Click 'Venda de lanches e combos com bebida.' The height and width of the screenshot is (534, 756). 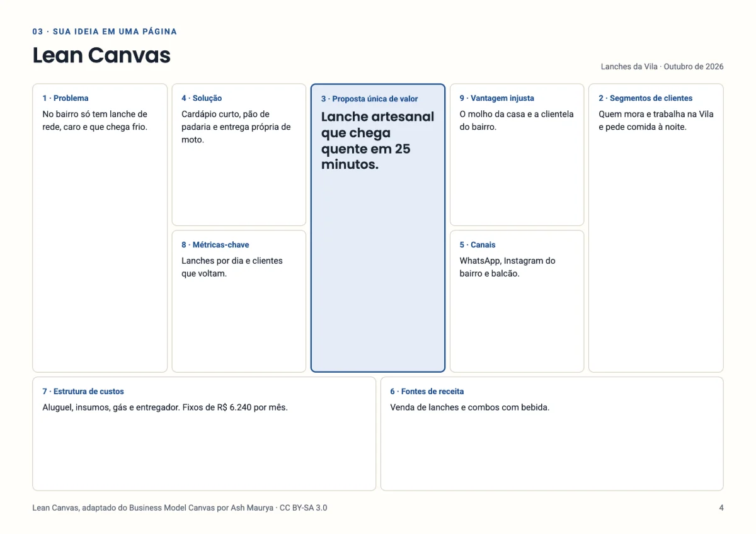[x=470, y=407]
